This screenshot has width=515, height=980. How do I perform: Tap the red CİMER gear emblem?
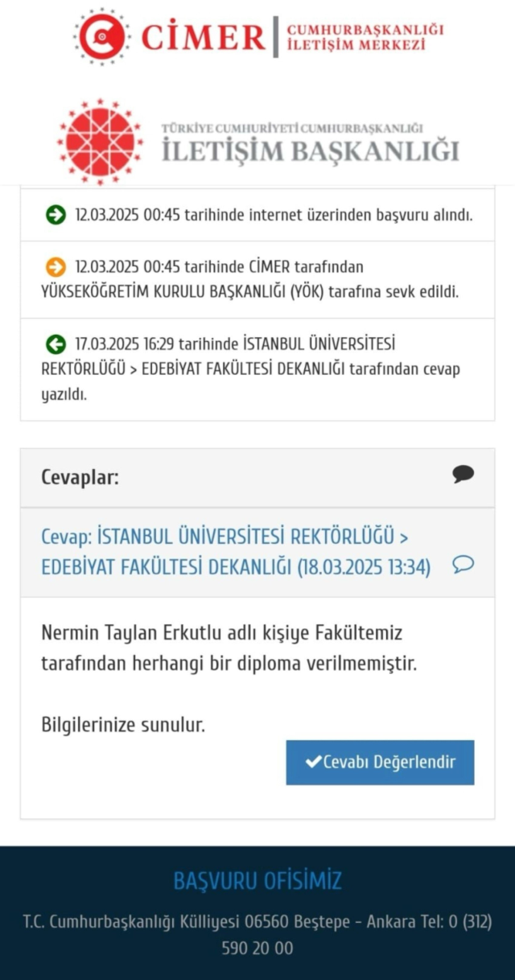point(101,36)
